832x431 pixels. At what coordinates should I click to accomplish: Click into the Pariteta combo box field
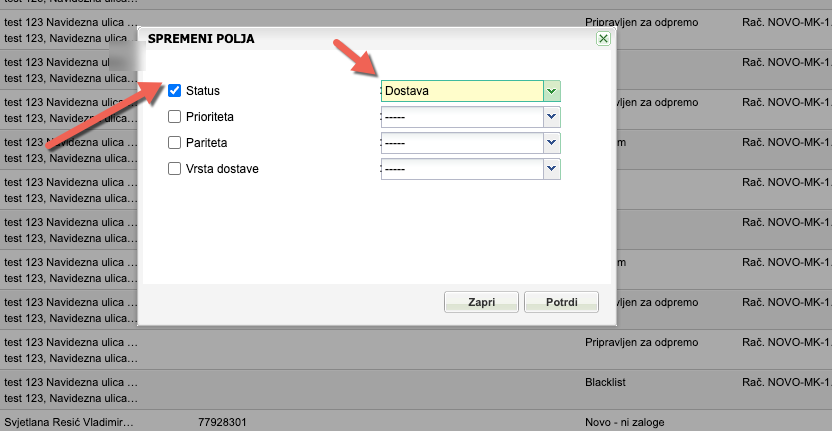click(462, 143)
